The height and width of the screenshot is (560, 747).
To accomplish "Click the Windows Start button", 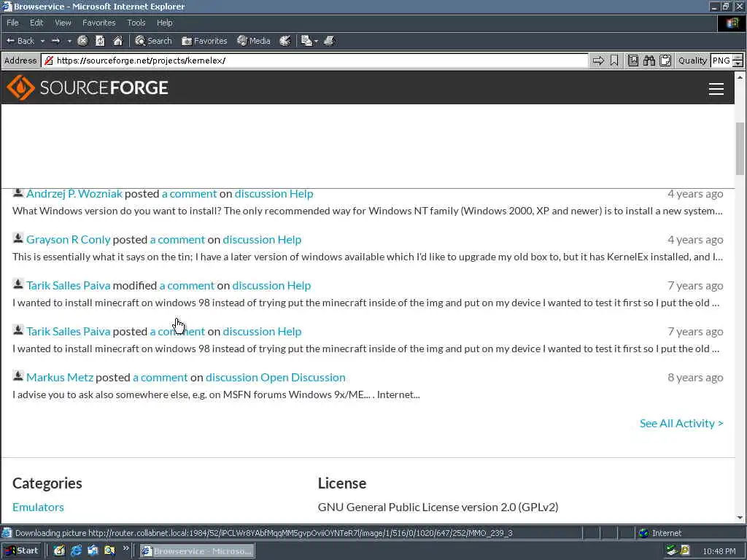I will (x=21, y=551).
